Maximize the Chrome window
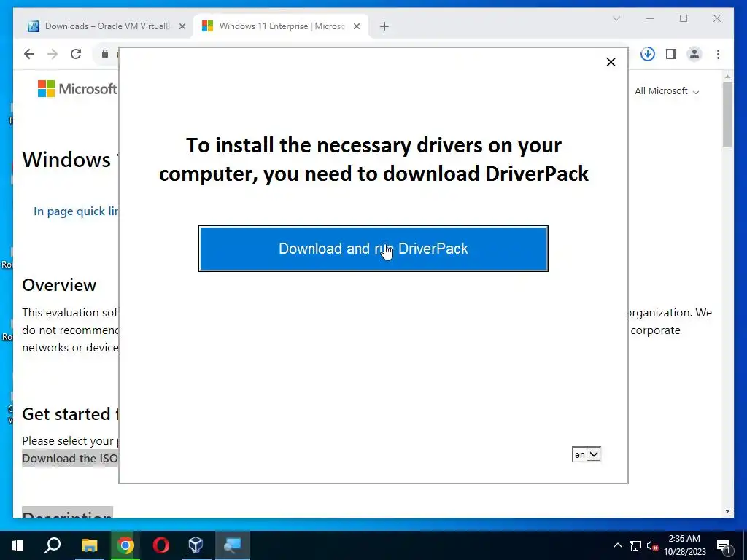 coord(684,18)
